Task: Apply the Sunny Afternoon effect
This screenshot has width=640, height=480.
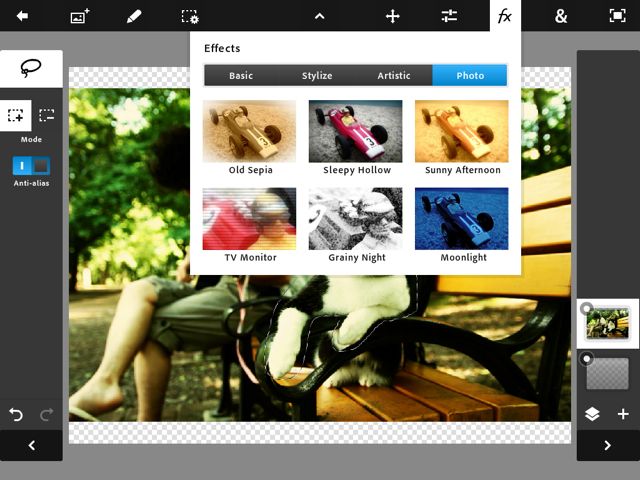Action: tap(462, 138)
